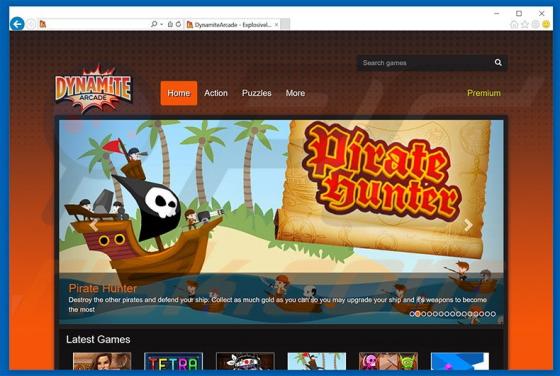
Task: Open the ninja face game thumbnail
Action: tap(245, 361)
